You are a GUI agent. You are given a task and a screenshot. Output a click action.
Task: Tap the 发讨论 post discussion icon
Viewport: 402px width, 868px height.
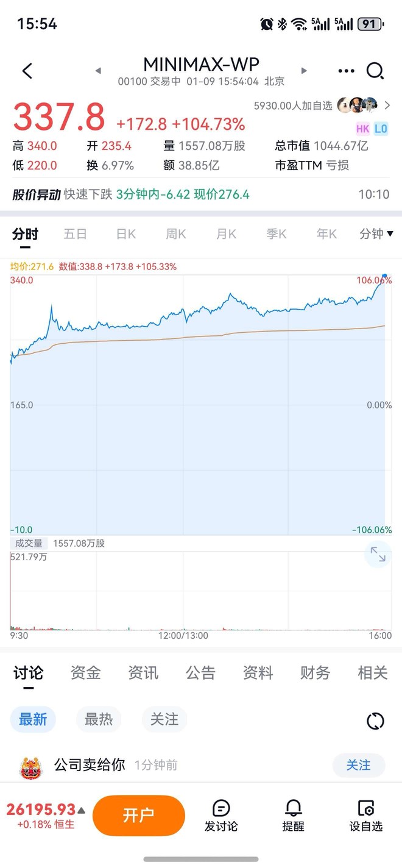tap(221, 816)
